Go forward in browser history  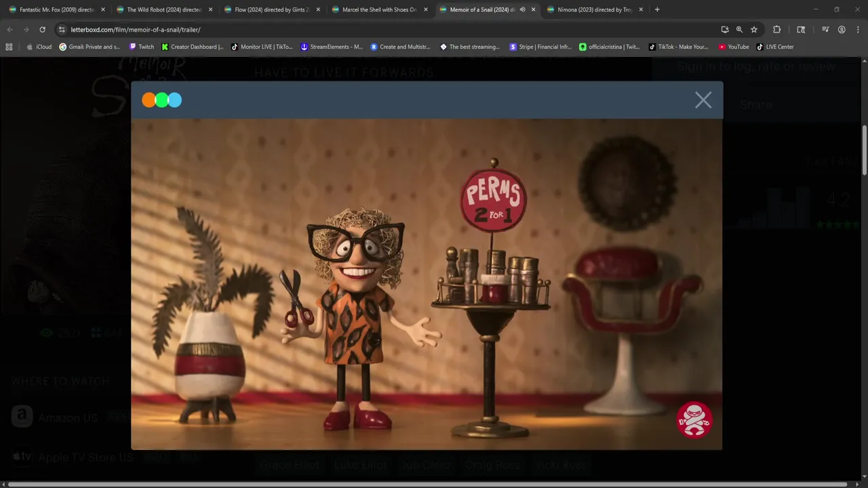[x=26, y=30]
